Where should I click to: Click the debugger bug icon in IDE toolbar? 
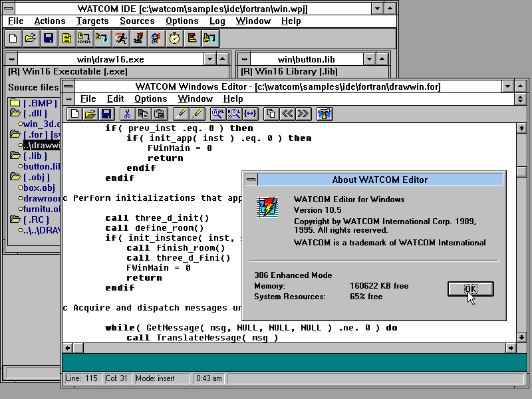click(138, 38)
